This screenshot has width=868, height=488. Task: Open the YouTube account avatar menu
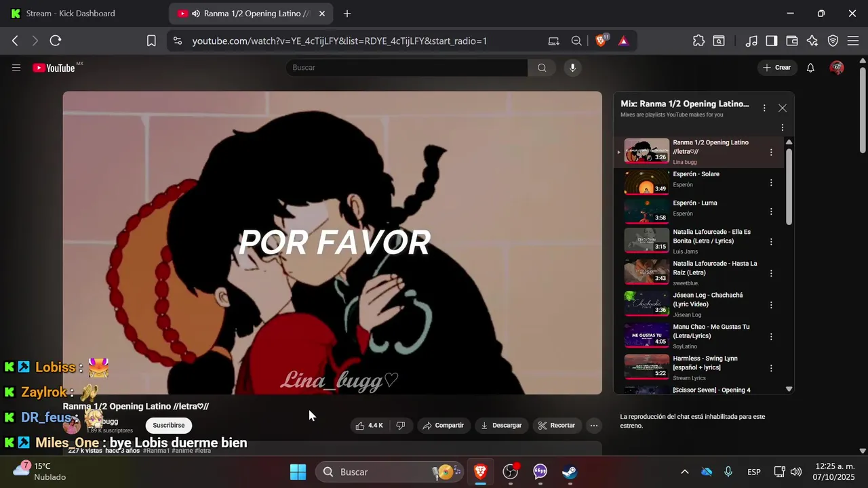pyautogui.click(x=837, y=68)
